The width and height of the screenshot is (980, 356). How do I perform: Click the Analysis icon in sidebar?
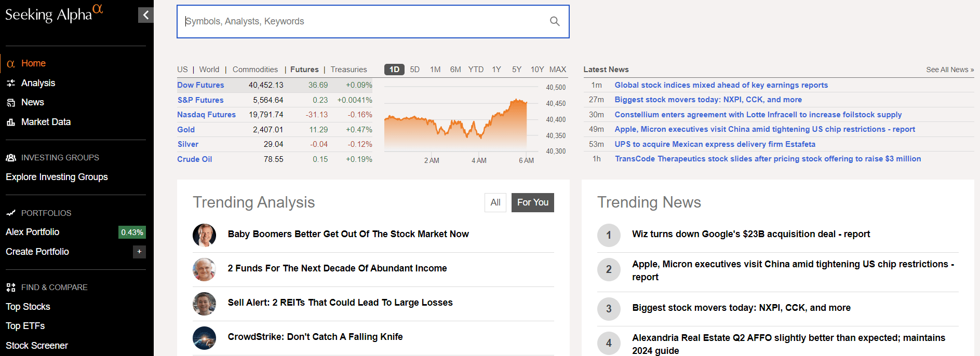(x=10, y=83)
